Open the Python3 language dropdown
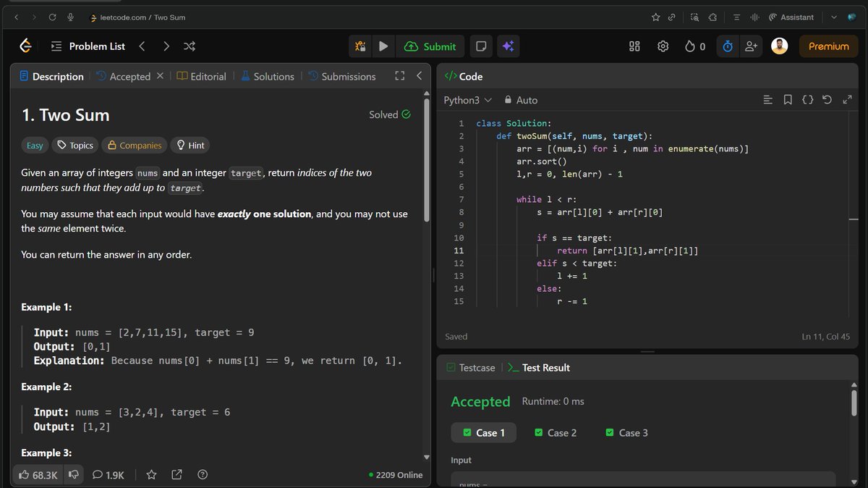Image resolution: width=868 pixels, height=488 pixels. point(467,100)
